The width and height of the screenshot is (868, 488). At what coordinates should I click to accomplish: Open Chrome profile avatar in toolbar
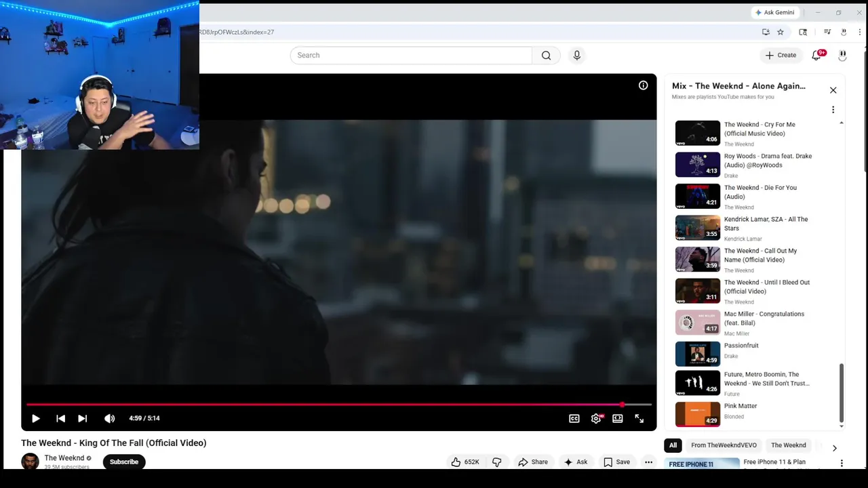[x=844, y=32]
